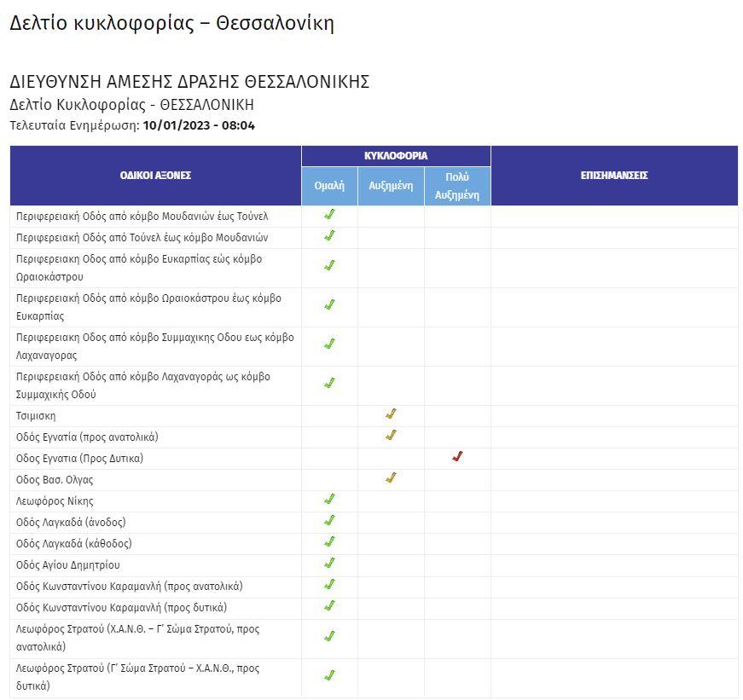
Task: Select the Αυξημένη column header
Action: coord(391,186)
